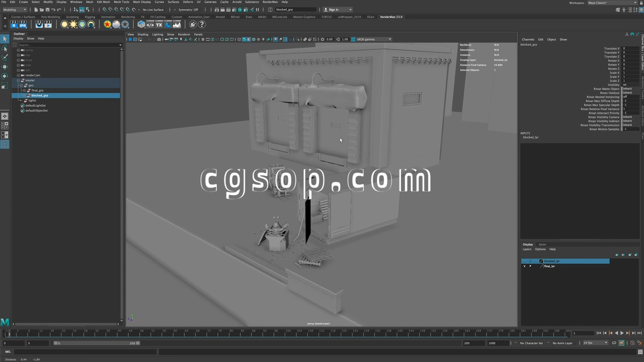The height and width of the screenshot is (362, 644).
Task: Click the MEL command line input
Action: [x=86, y=352]
